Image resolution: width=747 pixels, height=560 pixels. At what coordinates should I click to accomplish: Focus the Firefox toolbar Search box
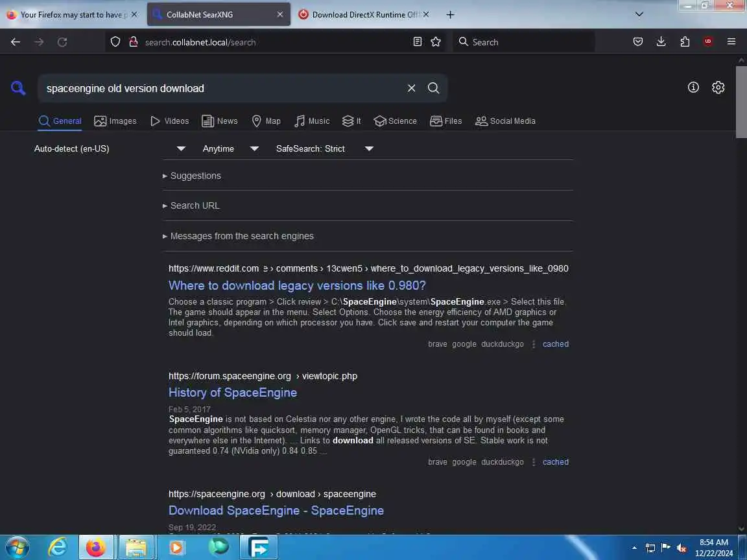pyautogui.click(x=524, y=42)
